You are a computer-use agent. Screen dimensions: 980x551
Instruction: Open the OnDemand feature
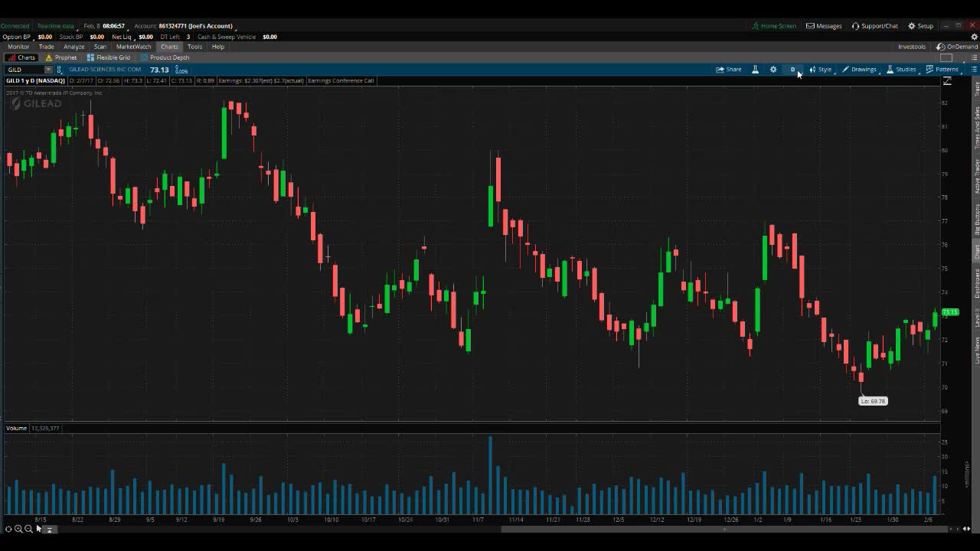[956, 47]
